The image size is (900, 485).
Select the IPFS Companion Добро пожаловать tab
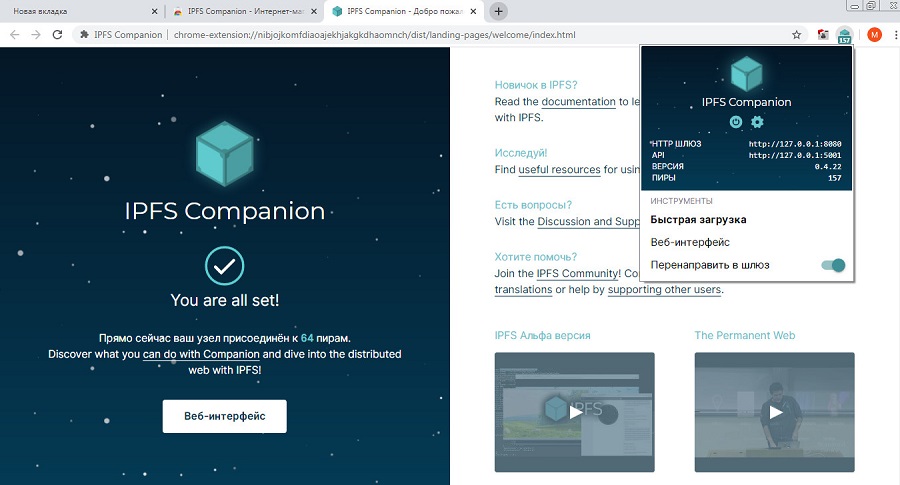point(404,11)
